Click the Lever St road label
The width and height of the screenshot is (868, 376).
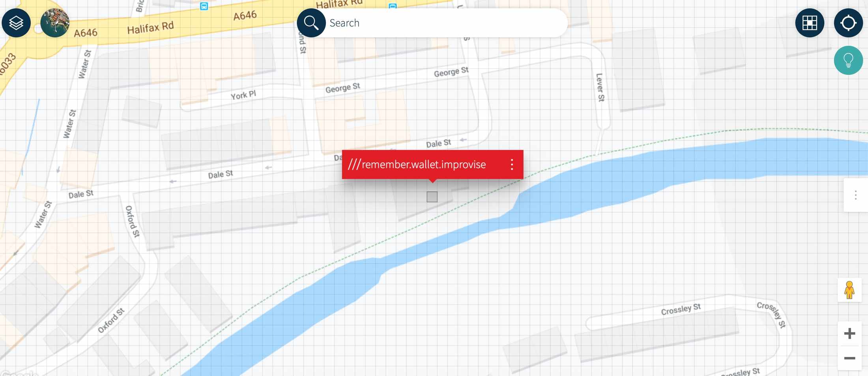click(x=600, y=87)
